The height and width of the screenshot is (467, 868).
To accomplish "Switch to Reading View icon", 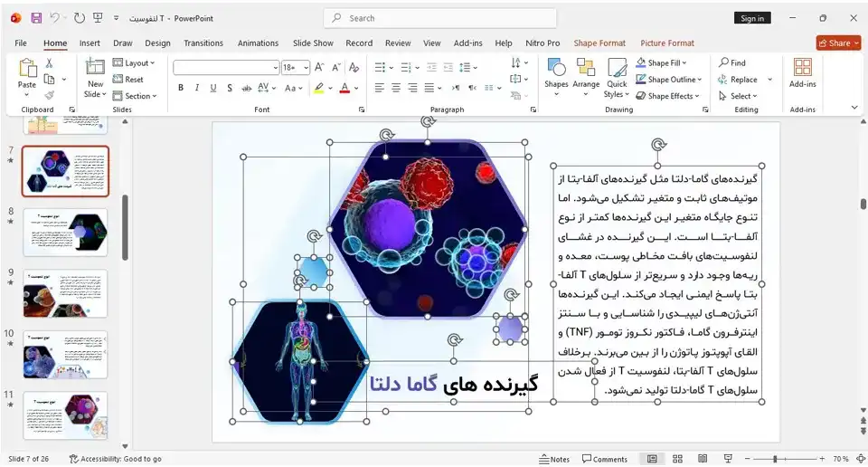I will [x=703, y=459].
